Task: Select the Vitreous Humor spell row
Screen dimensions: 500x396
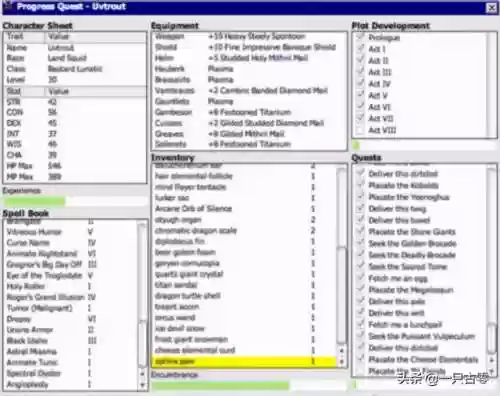Action: (71, 232)
